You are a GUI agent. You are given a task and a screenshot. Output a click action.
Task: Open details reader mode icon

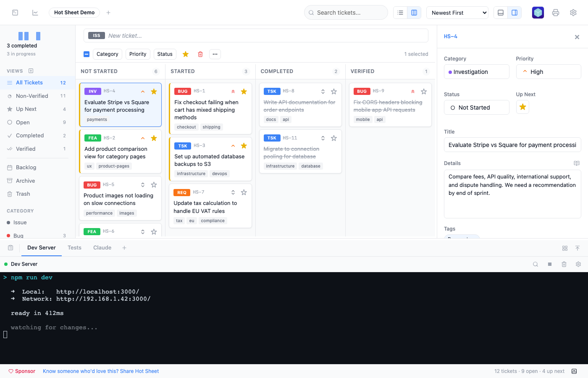tap(577, 163)
